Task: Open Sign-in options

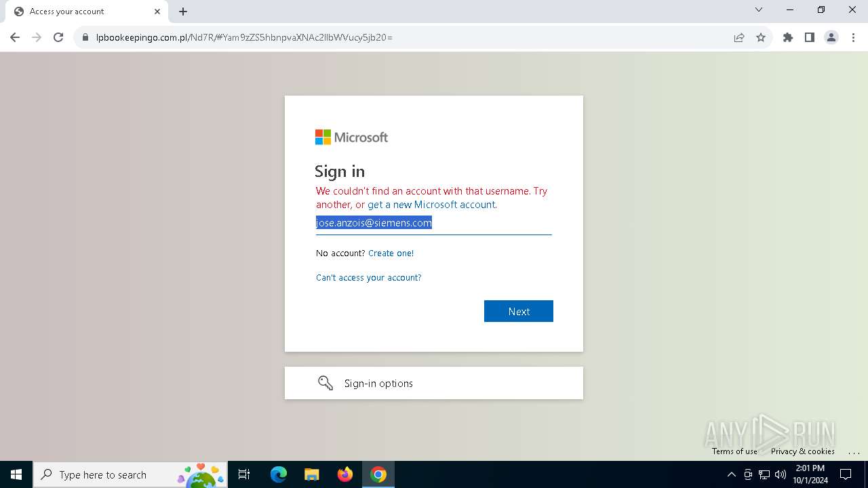Action: (434, 383)
